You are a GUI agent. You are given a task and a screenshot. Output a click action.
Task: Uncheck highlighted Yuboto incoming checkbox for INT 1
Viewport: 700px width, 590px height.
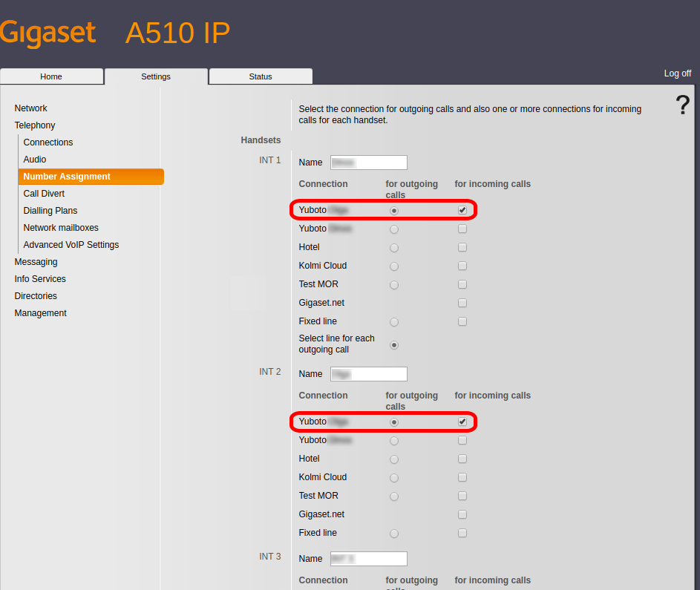(462, 210)
